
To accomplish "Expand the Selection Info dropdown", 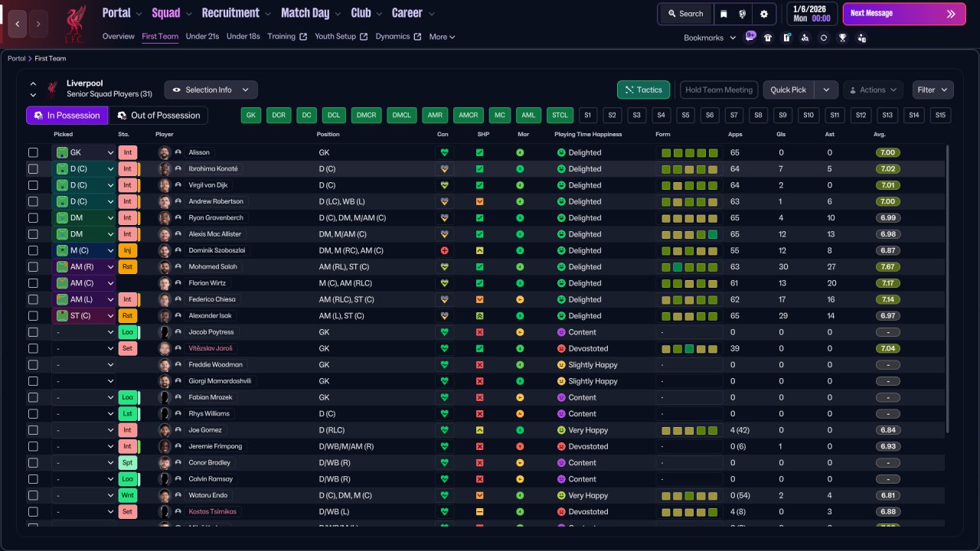I will click(x=211, y=90).
